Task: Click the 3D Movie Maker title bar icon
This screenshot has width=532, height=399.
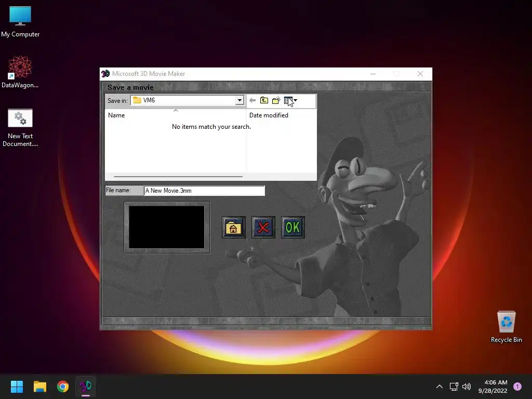Action: coord(105,74)
